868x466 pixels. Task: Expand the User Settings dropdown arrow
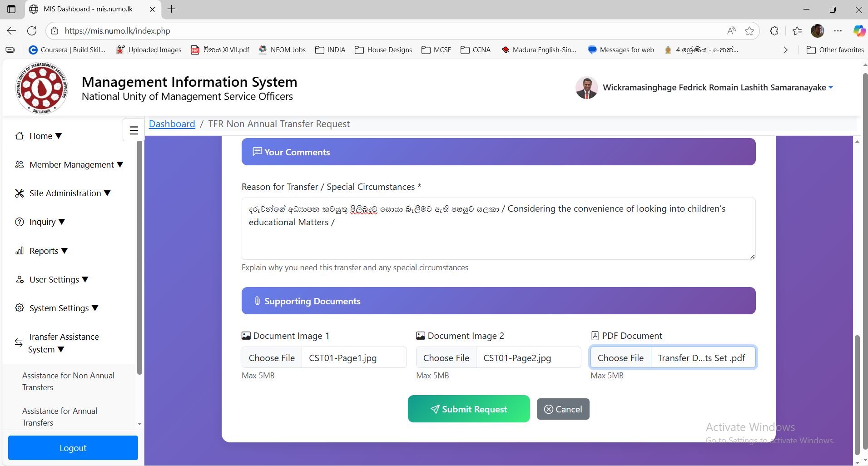point(85,279)
